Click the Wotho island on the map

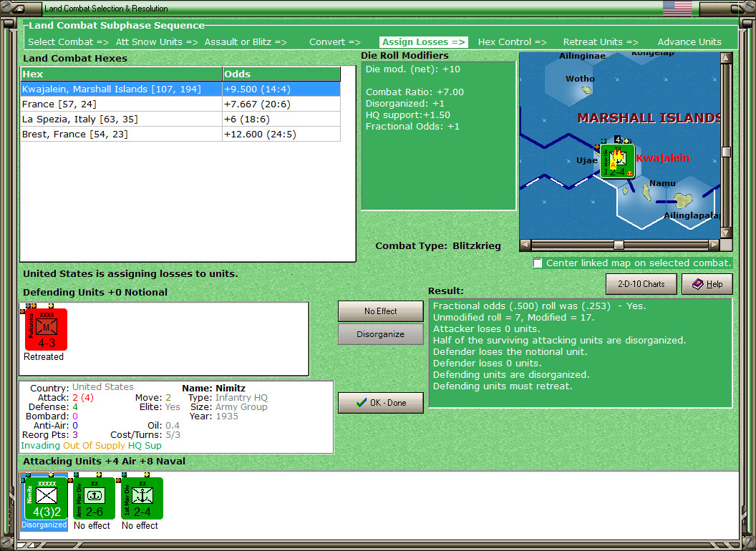coord(586,89)
